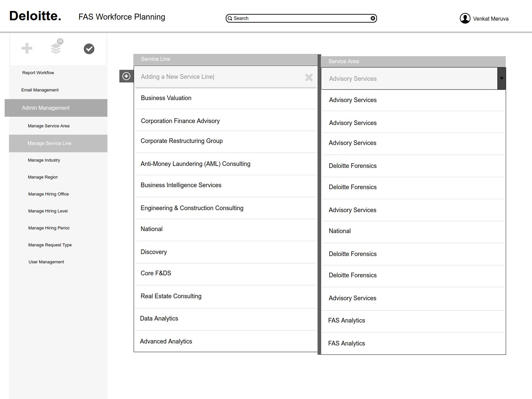Image resolution: width=532 pixels, height=399 pixels.
Task: Open Manage Hiring Period page
Action: (49, 228)
